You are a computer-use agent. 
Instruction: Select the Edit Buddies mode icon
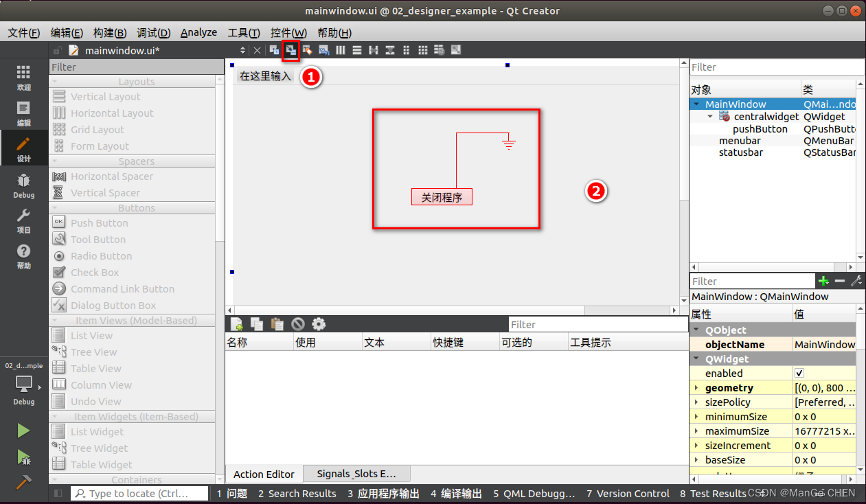(307, 49)
